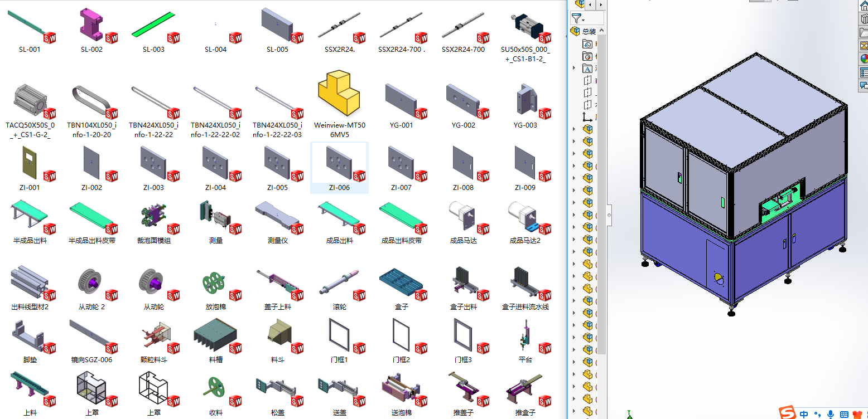Click file name YG-003
The width and height of the screenshot is (868, 419).
[x=525, y=125]
